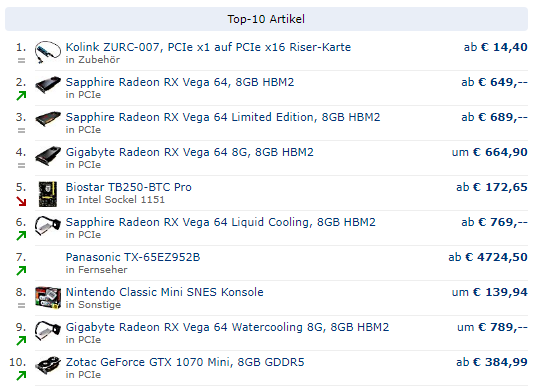Click the unchanged equals icon at rank 1
The image size is (533, 389).
coord(21,61)
